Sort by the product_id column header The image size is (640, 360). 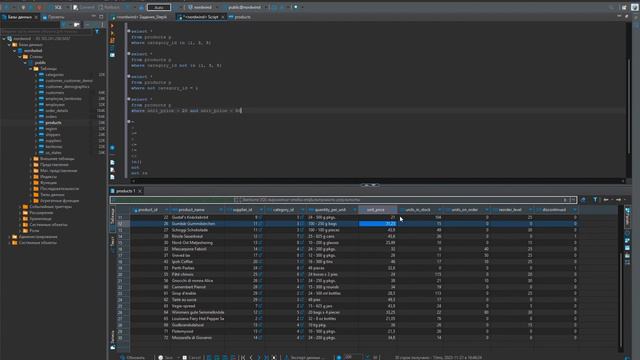(x=148, y=210)
